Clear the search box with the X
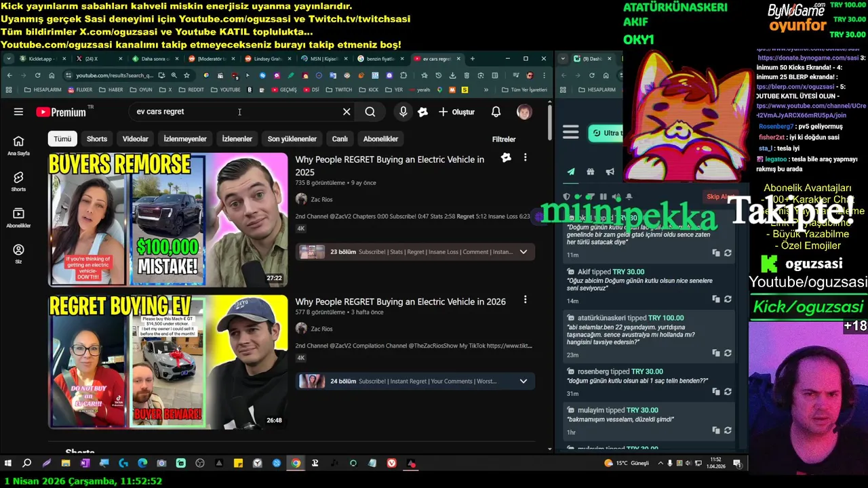868x488 pixels. tap(347, 112)
